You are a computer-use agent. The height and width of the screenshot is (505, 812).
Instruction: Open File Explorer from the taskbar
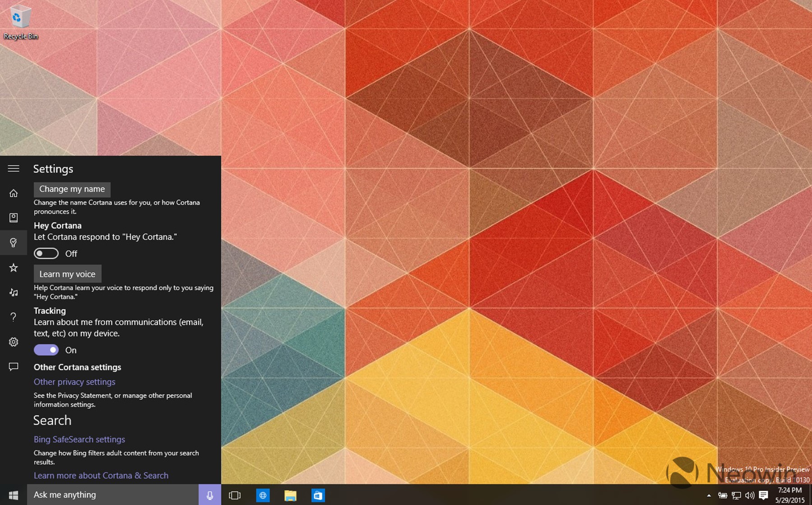(x=290, y=495)
